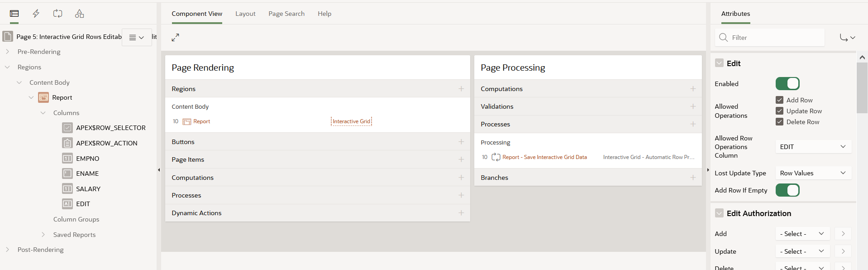Viewport: 868px width, 270px height.
Task: Add a button via Buttons plus icon
Action: (x=461, y=142)
